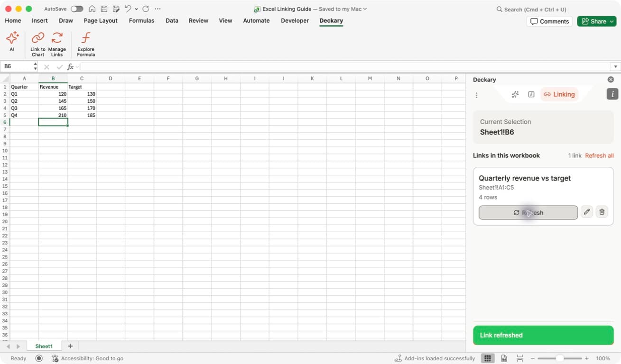
Task: Click the Link to Chart icon
Action: 38,38
